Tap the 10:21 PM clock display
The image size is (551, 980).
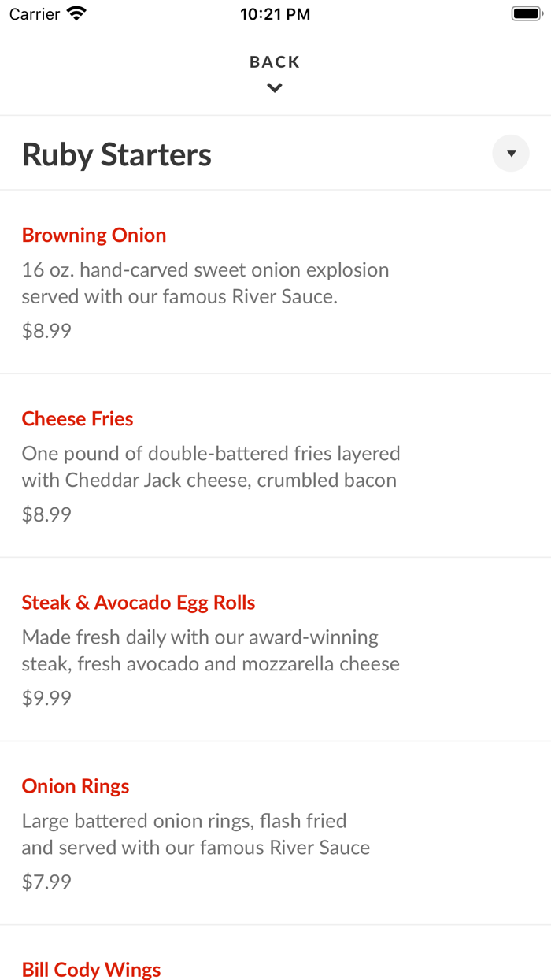275,13
